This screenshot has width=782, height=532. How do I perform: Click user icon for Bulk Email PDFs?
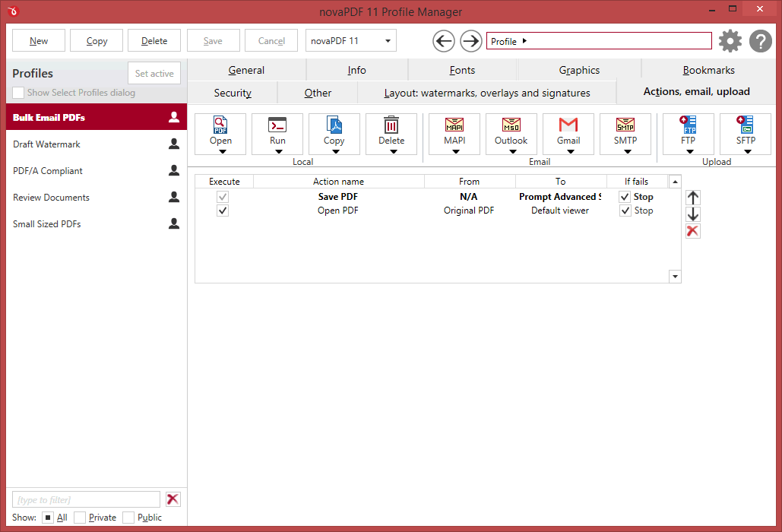pos(173,117)
